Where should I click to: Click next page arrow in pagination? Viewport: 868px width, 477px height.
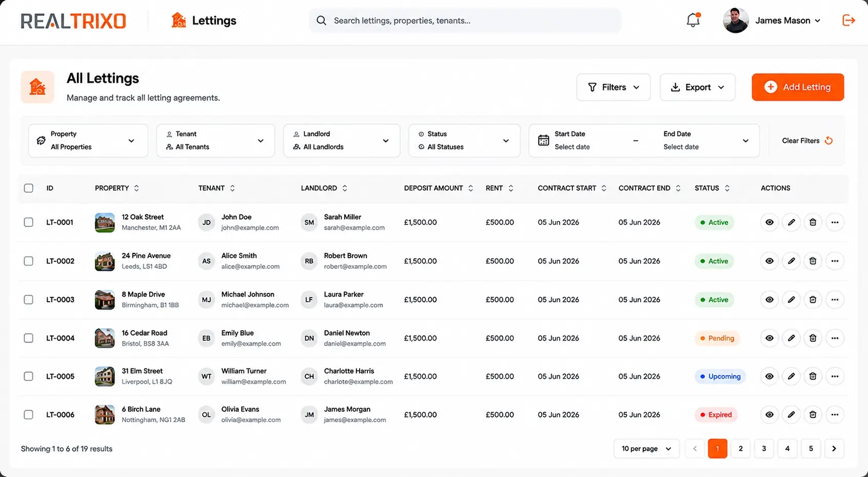coord(834,449)
